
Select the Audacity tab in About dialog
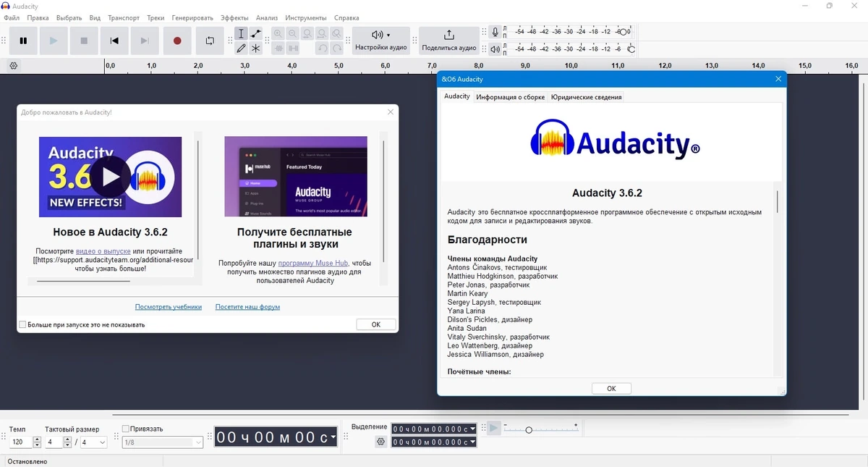point(457,96)
